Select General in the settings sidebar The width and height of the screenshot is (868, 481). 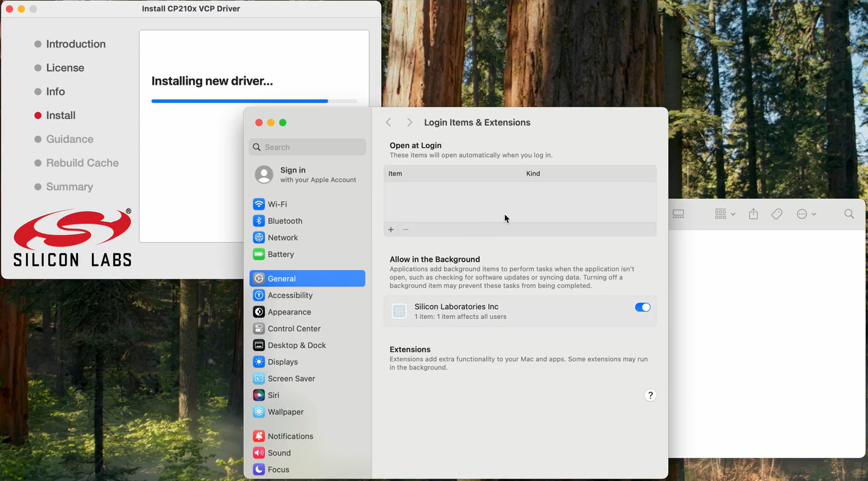pyautogui.click(x=307, y=279)
